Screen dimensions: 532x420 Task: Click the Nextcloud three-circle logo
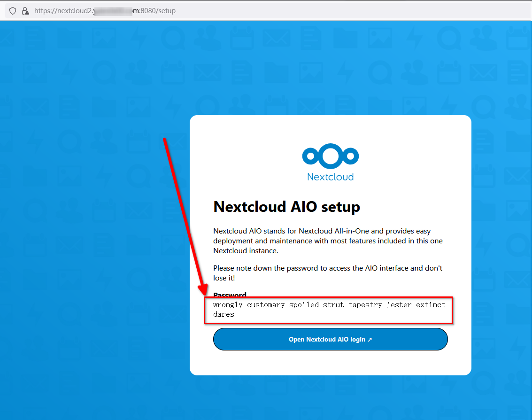coord(330,156)
